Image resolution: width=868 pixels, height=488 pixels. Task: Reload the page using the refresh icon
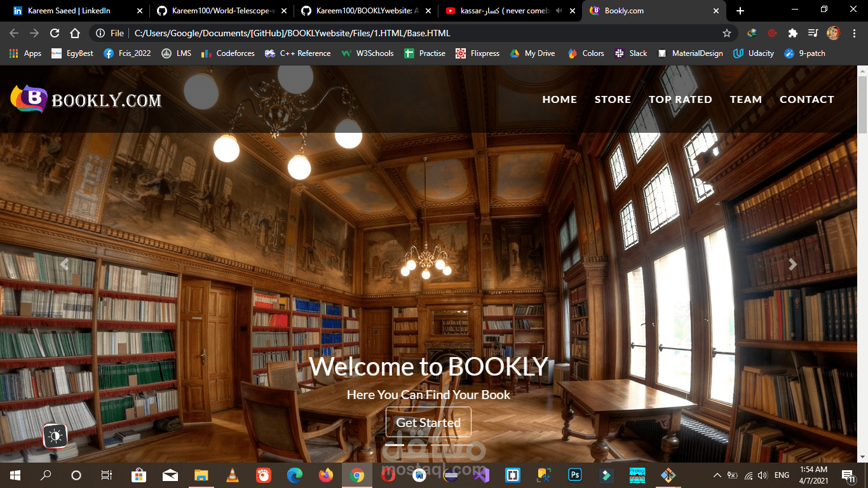54,32
